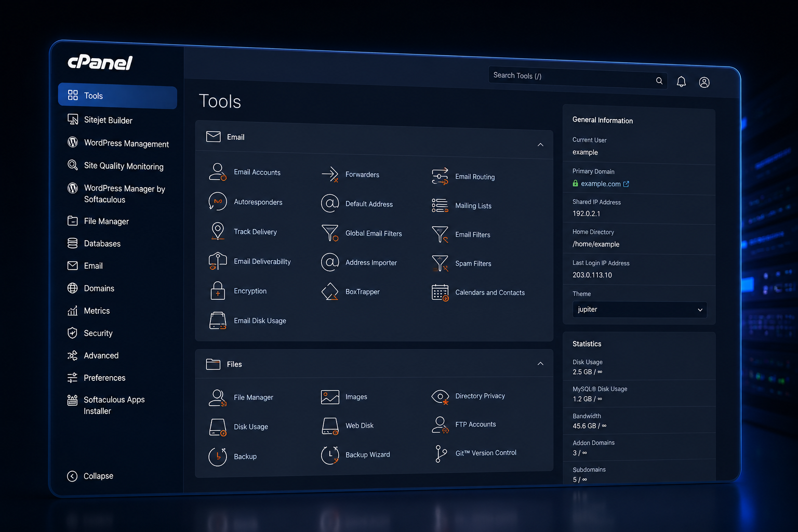The width and height of the screenshot is (798, 532).
Task: Open the user account icon
Action: 704,82
